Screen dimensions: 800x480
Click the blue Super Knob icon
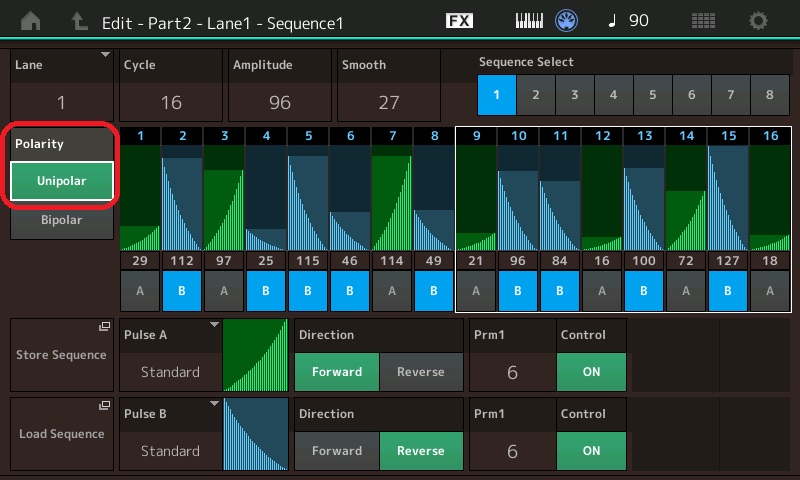click(567, 20)
